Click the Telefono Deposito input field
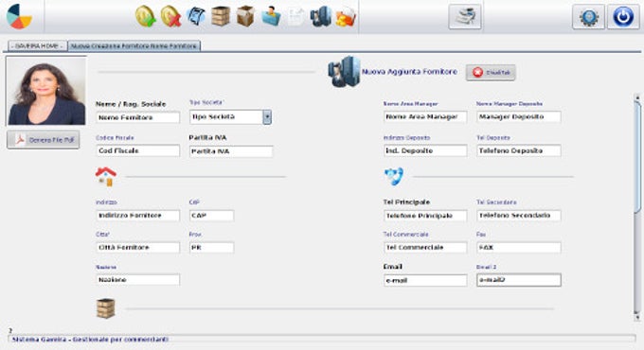Image resolution: width=644 pixels, height=350 pixels. click(519, 150)
